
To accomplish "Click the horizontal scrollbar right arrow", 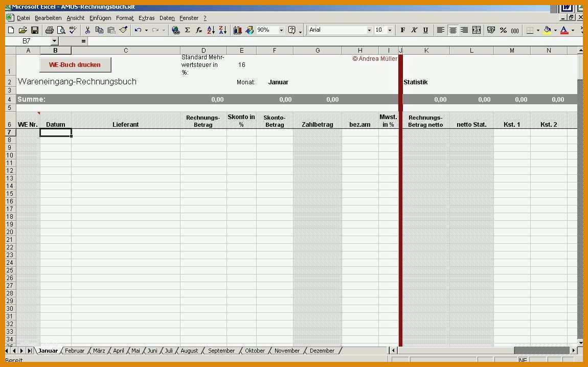I will [x=573, y=351].
